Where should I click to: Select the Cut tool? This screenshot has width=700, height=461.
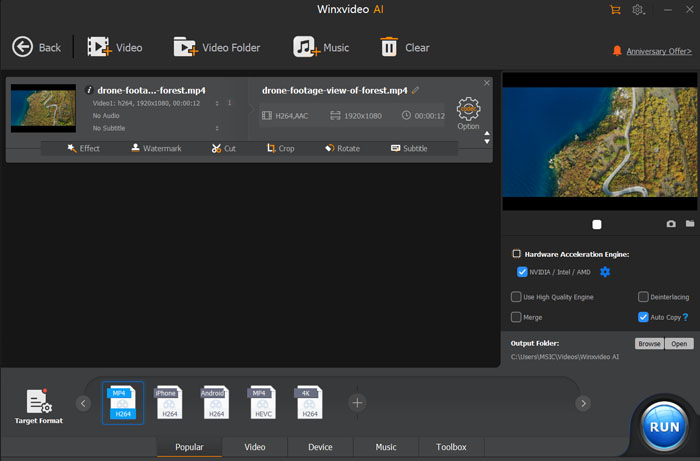coord(223,148)
